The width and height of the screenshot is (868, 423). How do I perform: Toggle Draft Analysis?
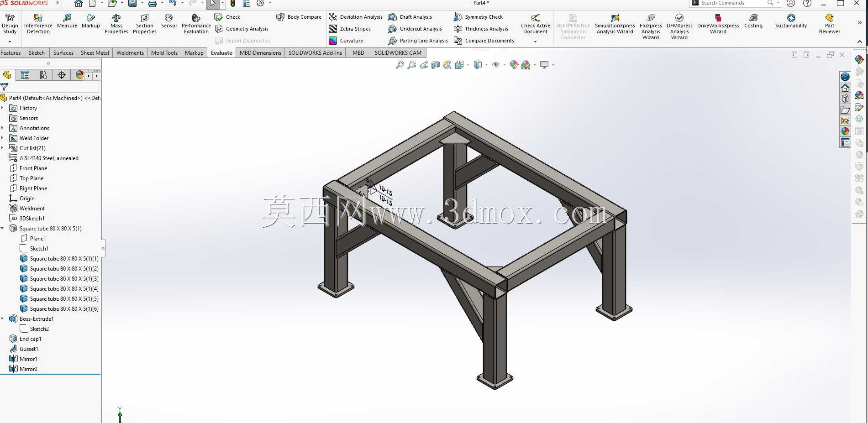pos(410,17)
